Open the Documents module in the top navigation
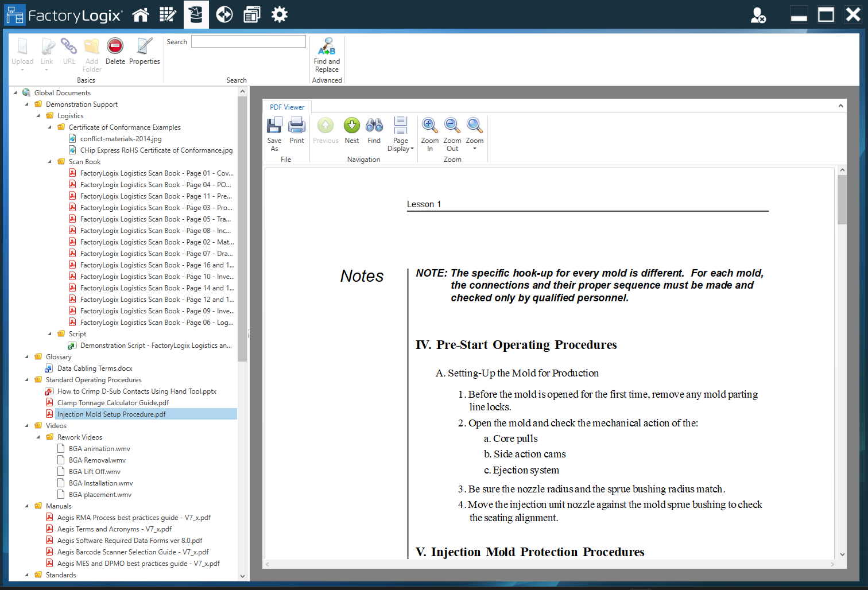This screenshot has width=868, height=590. coord(196,14)
